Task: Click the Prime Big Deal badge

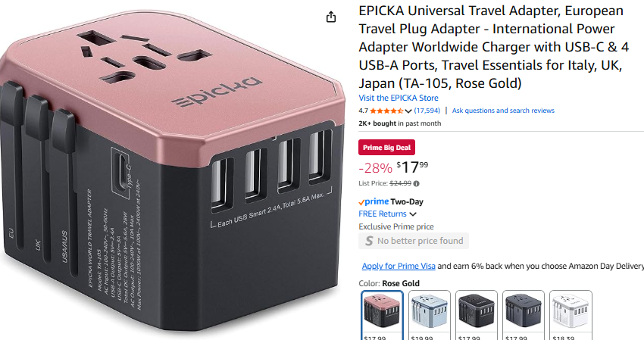Action: pos(386,148)
